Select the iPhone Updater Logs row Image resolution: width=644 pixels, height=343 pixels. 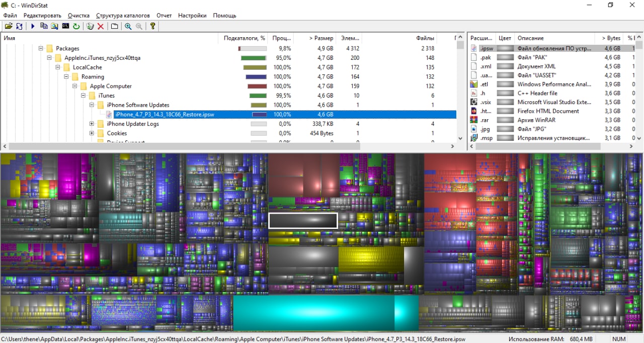[229, 124]
